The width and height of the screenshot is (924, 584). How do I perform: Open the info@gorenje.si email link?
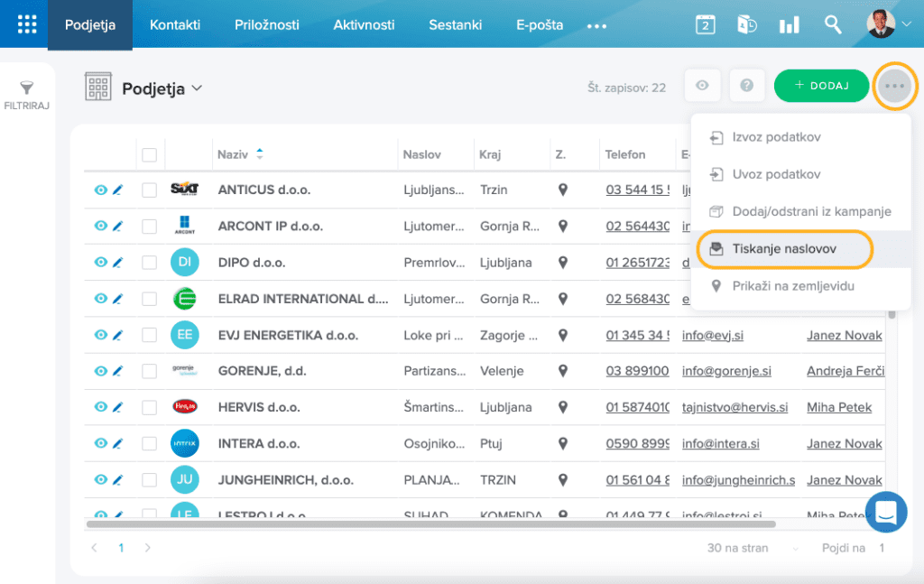click(726, 371)
